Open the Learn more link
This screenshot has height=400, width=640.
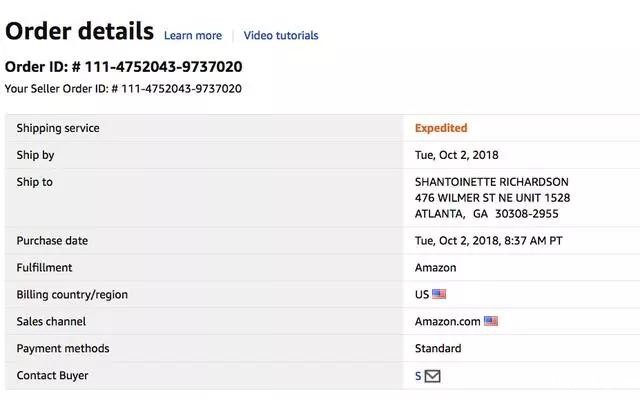point(193,35)
